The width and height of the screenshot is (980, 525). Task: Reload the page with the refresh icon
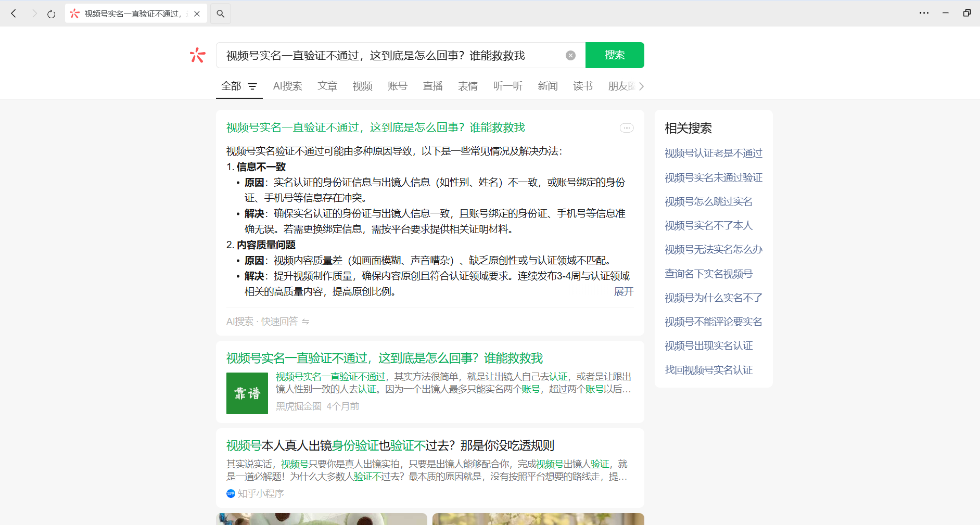coord(51,14)
